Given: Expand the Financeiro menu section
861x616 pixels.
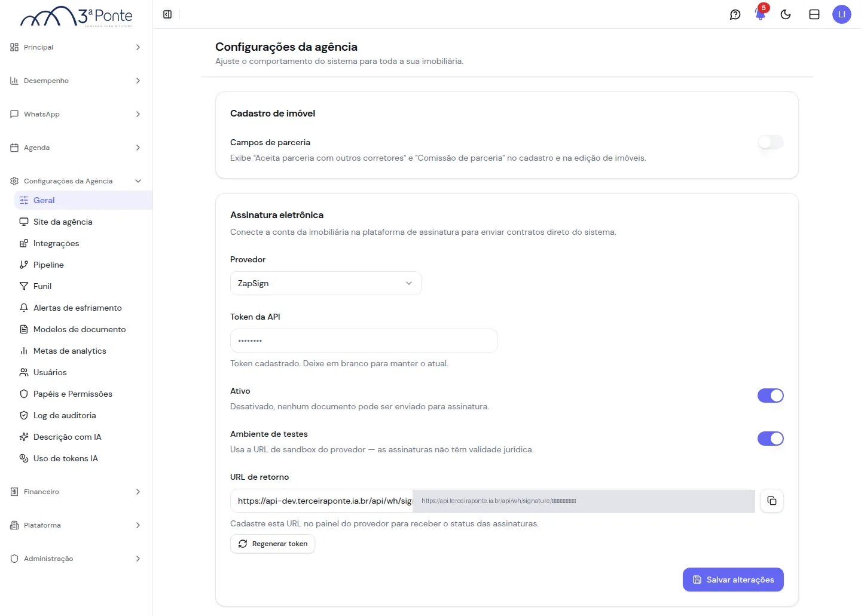Looking at the screenshot, I should pyautogui.click(x=76, y=492).
